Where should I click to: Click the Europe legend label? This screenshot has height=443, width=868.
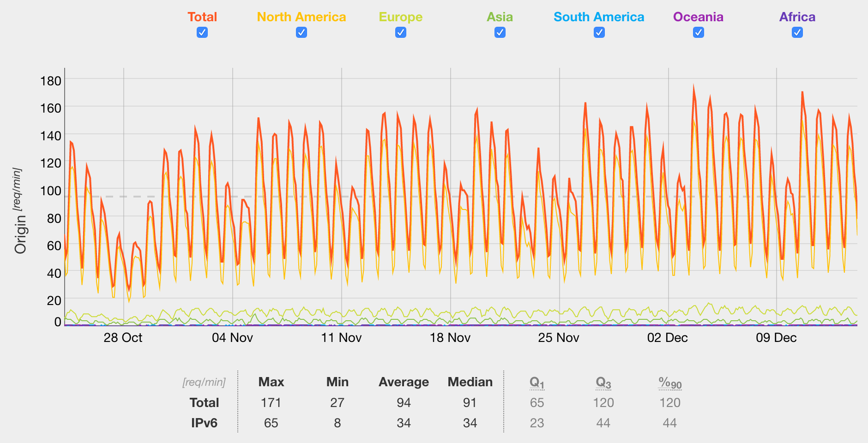pos(401,17)
